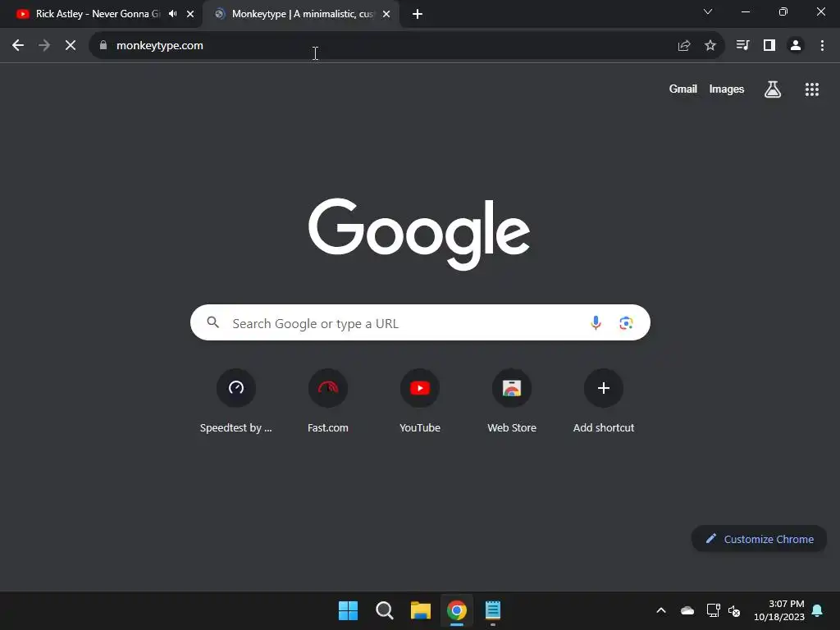
Task: Add a new shortcut
Action: (x=604, y=400)
